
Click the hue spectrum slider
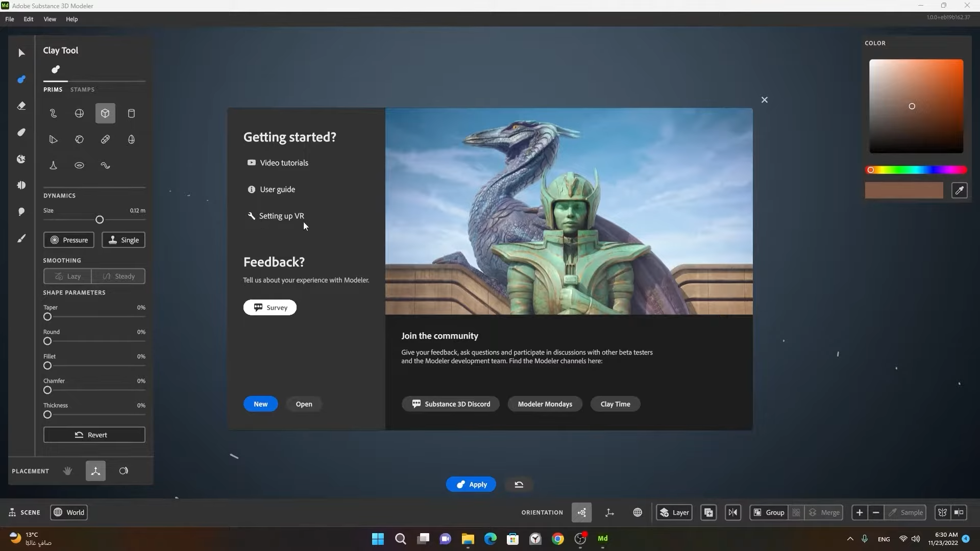pos(916,170)
